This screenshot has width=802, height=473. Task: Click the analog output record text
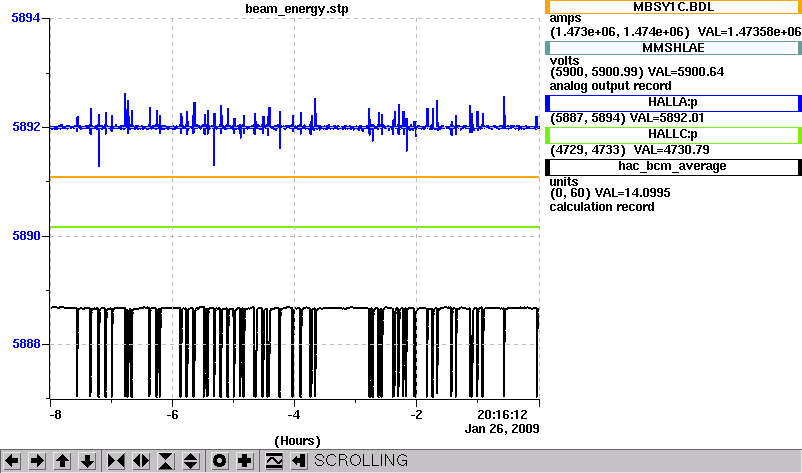(x=611, y=86)
